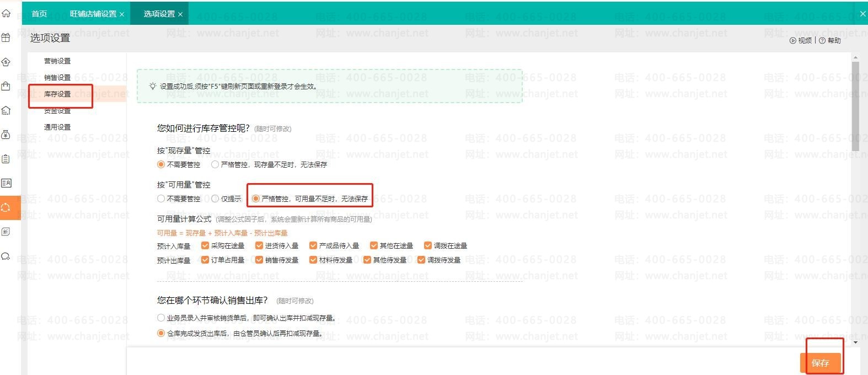868x375 pixels.
Task: Close the 选项设置 tab
Action: (180, 14)
